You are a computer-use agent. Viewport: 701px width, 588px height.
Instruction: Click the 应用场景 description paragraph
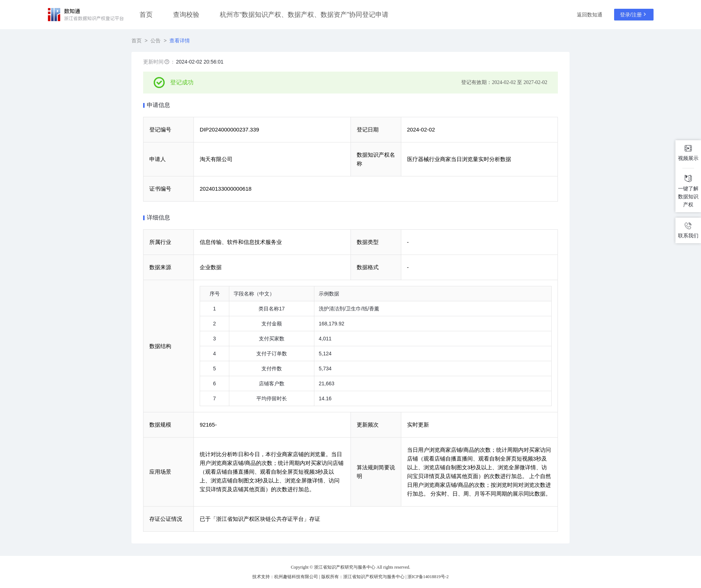point(272,472)
